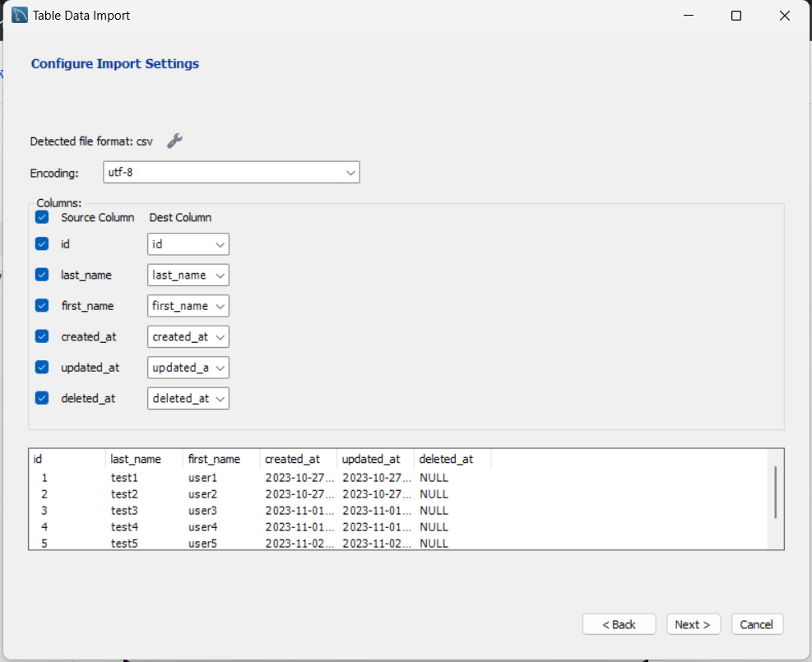Click the preview table vertical scrollbar

[775, 492]
